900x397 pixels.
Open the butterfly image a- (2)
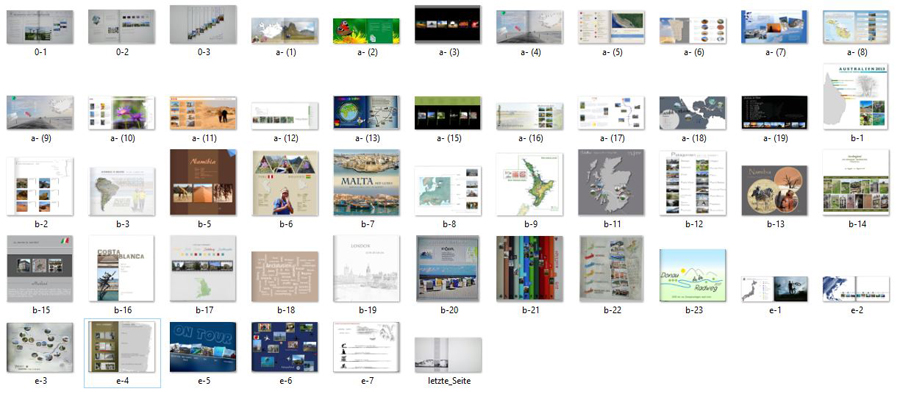(366, 31)
